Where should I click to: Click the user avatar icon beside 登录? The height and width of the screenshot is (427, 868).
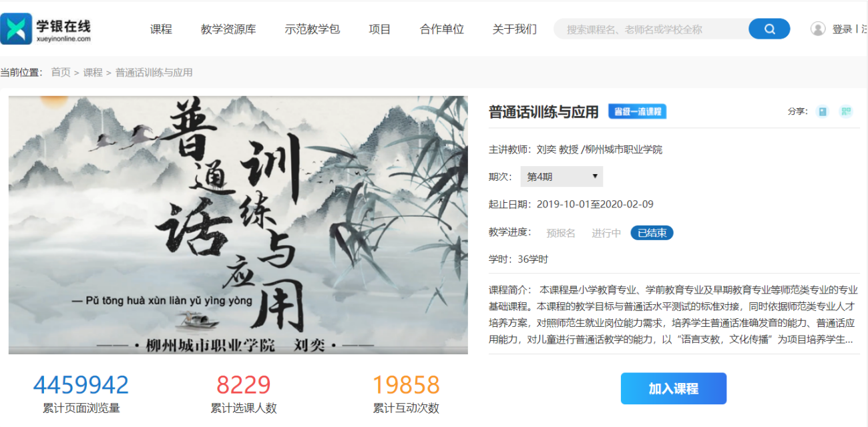pos(818,29)
